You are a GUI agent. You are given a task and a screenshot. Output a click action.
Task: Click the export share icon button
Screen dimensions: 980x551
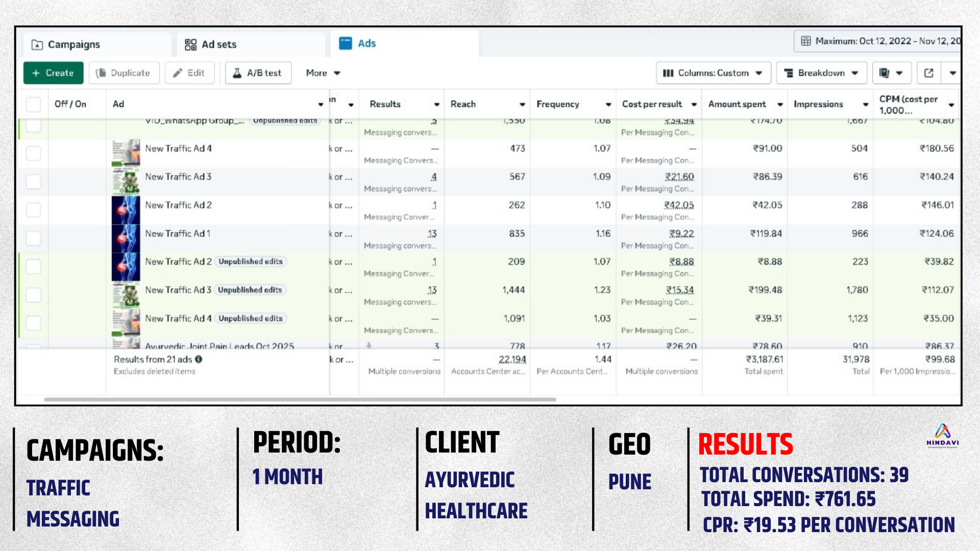click(928, 73)
